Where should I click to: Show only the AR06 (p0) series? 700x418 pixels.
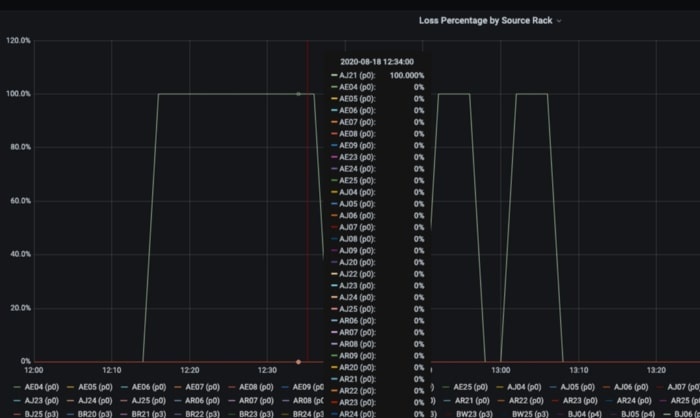point(203,400)
